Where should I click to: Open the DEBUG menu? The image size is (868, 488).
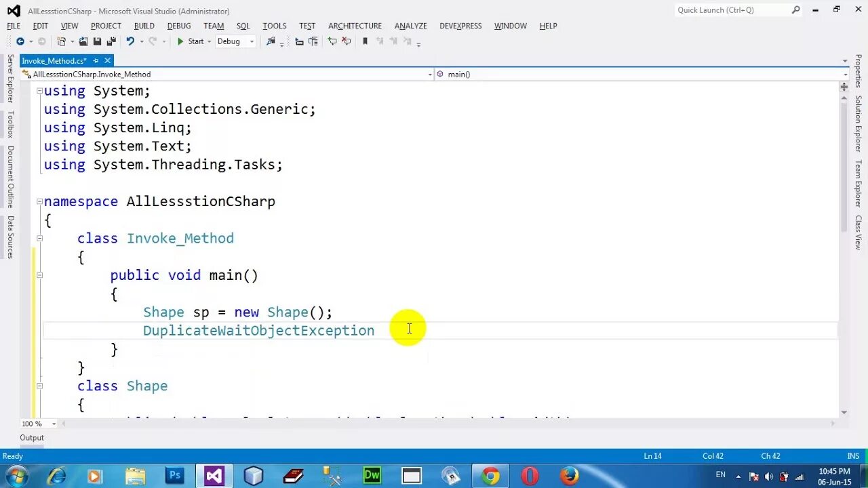point(179,26)
